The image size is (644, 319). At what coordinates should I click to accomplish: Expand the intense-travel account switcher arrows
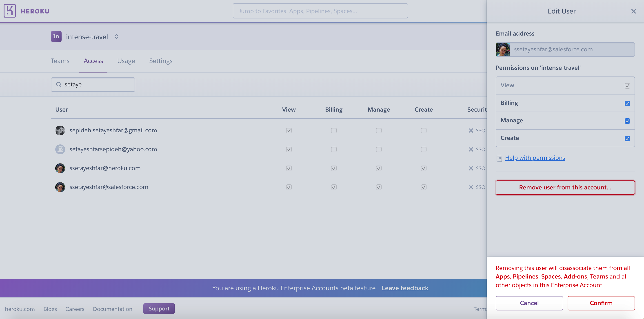point(116,36)
